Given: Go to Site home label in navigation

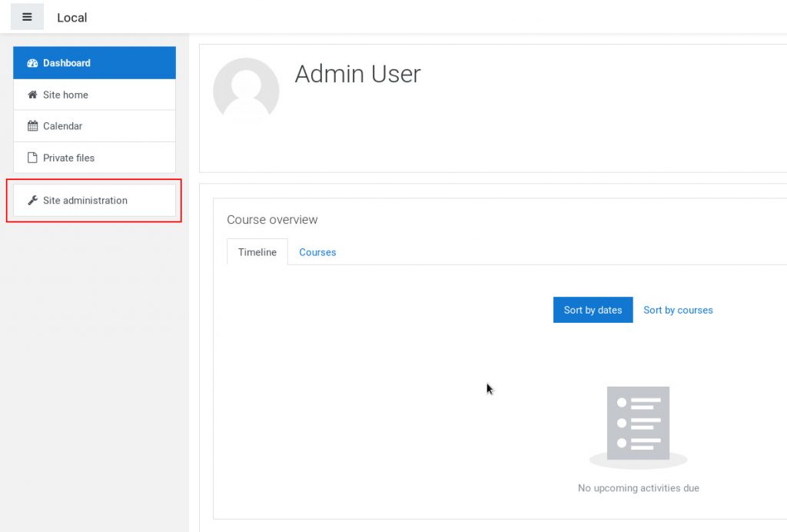Looking at the screenshot, I should point(65,95).
